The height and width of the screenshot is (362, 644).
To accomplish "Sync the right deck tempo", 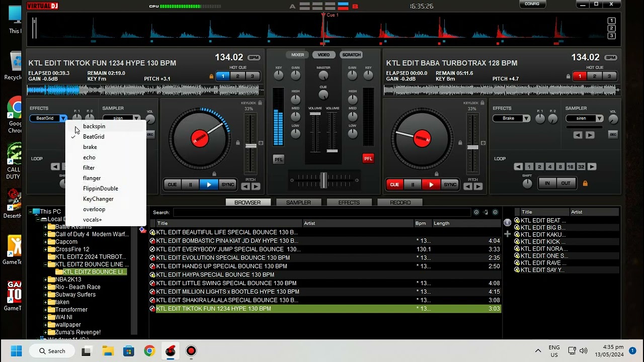I will (x=450, y=185).
